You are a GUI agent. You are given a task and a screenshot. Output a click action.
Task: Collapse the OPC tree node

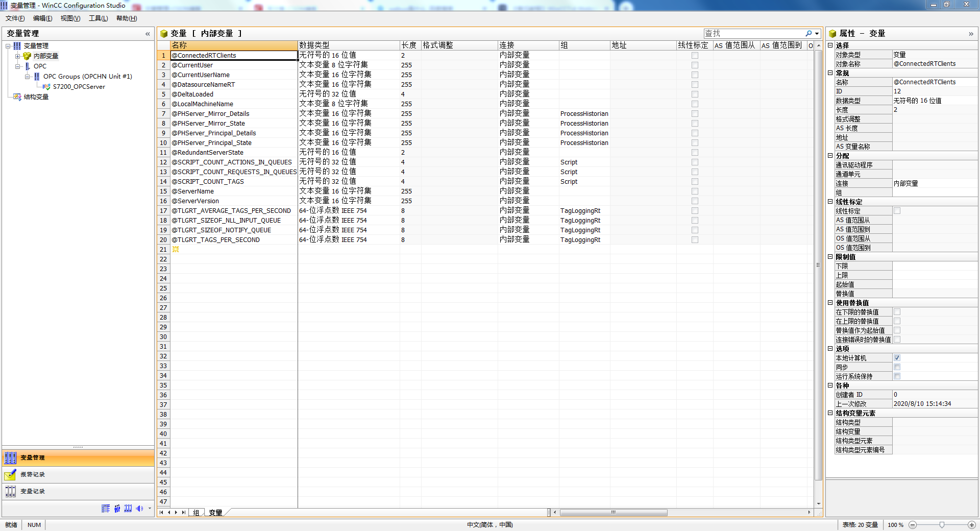click(x=18, y=66)
